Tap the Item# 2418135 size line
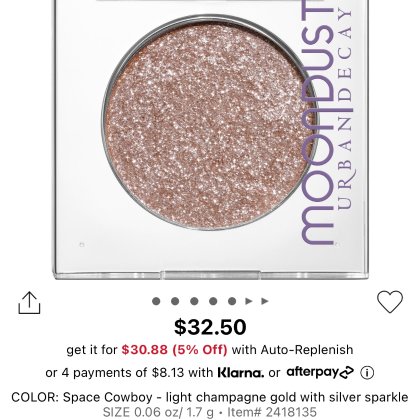This screenshot has width=420, height=420. coord(210,412)
